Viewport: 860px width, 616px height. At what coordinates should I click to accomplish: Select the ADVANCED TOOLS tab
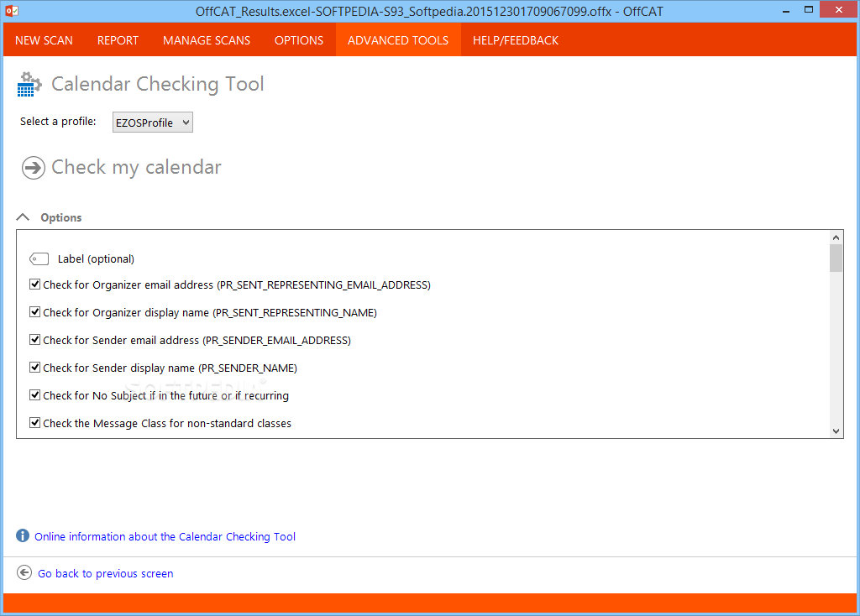pos(398,40)
